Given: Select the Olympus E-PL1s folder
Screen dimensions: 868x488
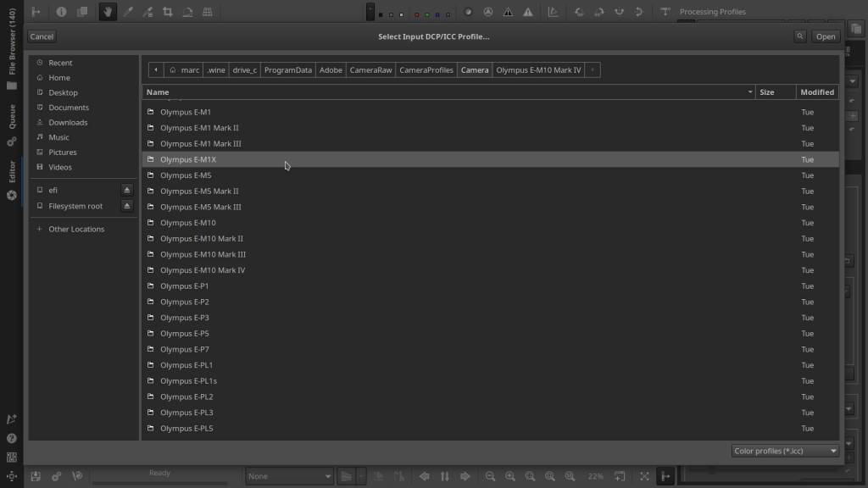Looking at the screenshot, I should tap(491, 380).
